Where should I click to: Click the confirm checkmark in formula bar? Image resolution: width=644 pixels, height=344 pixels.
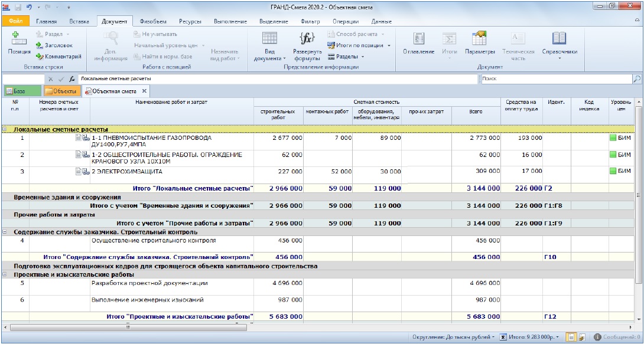tap(61, 78)
